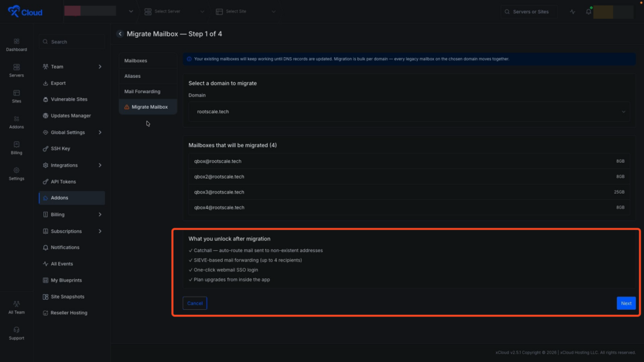The width and height of the screenshot is (644, 362).
Task: Select the Migrate Mailbox tab
Action: click(x=148, y=107)
